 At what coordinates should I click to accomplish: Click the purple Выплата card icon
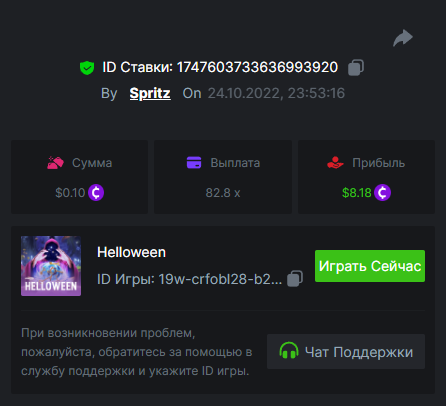(x=194, y=163)
